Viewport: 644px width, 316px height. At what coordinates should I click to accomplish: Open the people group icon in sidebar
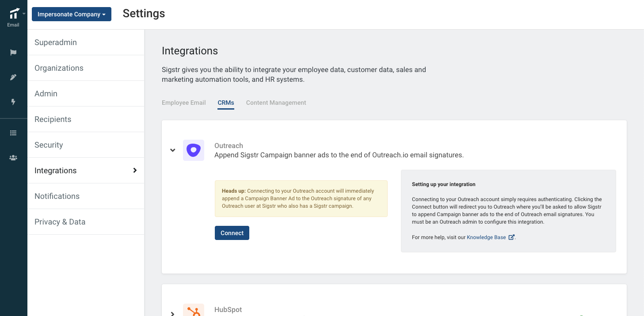pyautogui.click(x=13, y=158)
